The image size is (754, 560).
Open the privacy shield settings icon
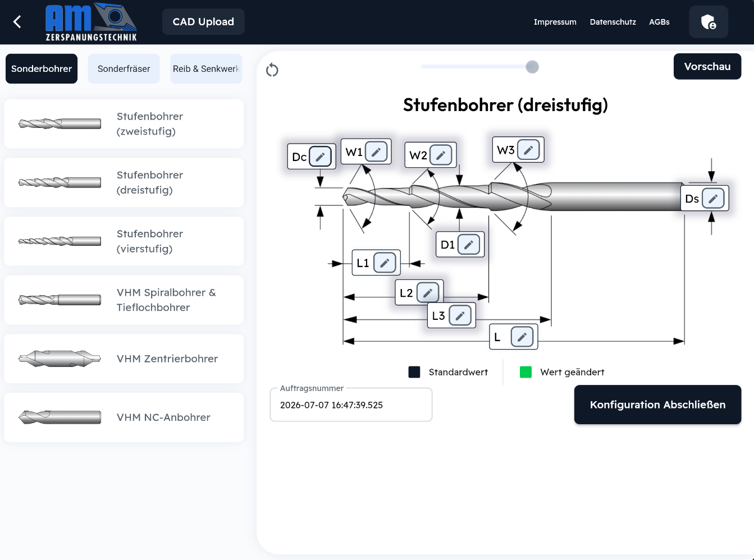point(709,22)
